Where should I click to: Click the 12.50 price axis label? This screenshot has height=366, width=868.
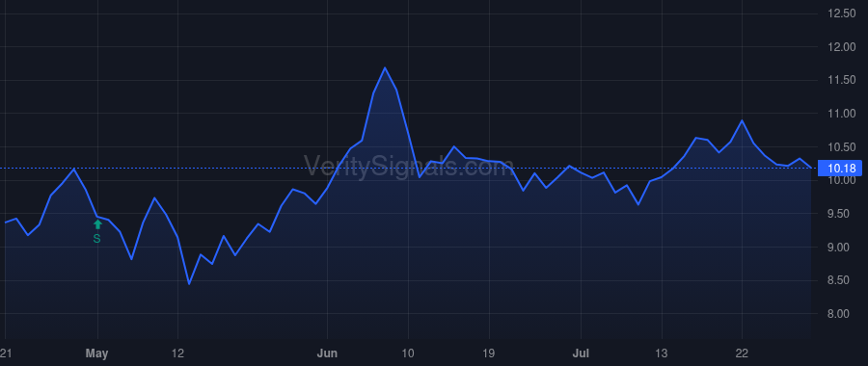point(841,13)
